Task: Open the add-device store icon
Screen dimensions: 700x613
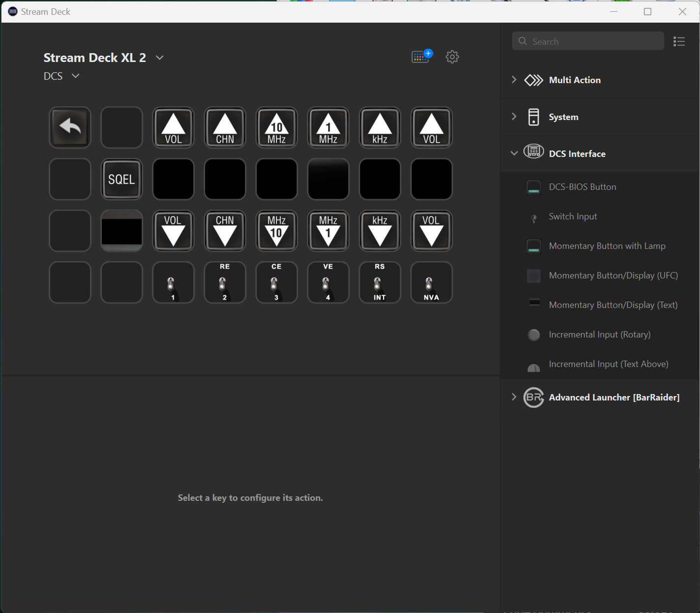Action: point(422,57)
